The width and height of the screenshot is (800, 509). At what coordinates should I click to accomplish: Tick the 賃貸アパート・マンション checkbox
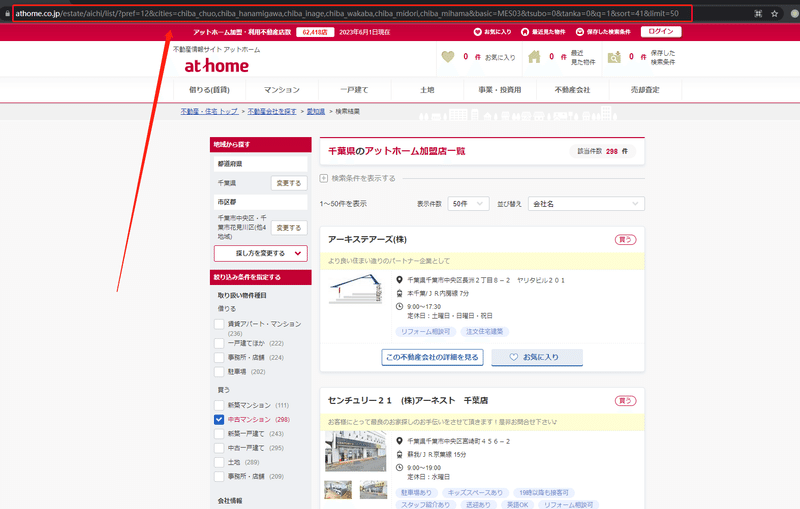pos(219,324)
